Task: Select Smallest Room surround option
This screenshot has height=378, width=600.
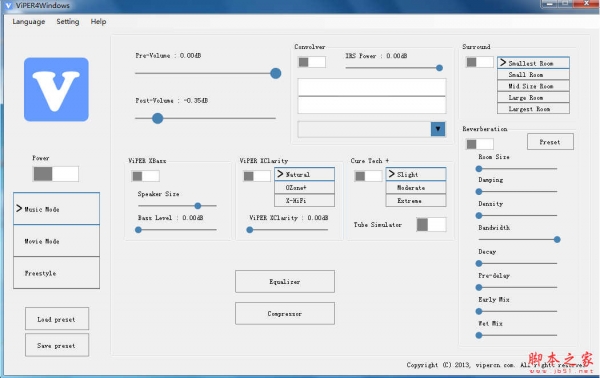Action: coord(533,63)
